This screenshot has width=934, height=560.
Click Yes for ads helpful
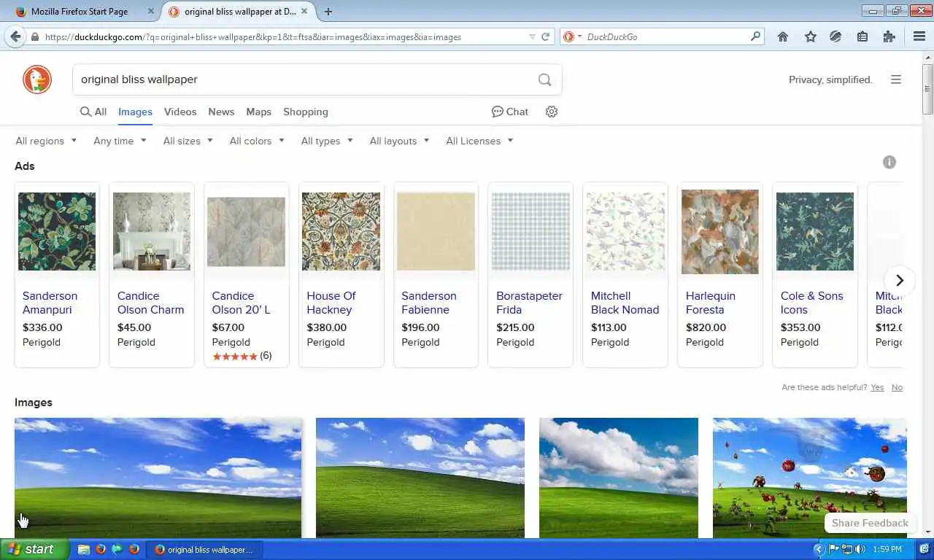click(x=877, y=387)
